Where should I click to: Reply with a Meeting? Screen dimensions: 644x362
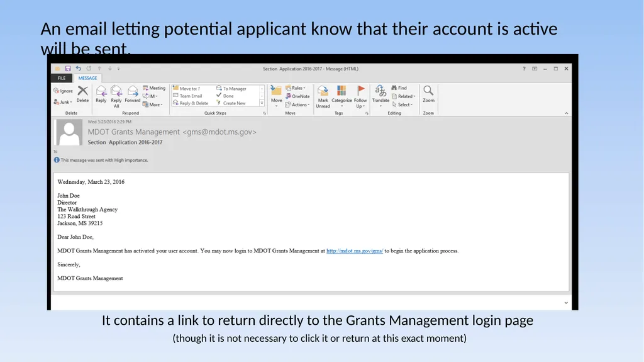(154, 88)
